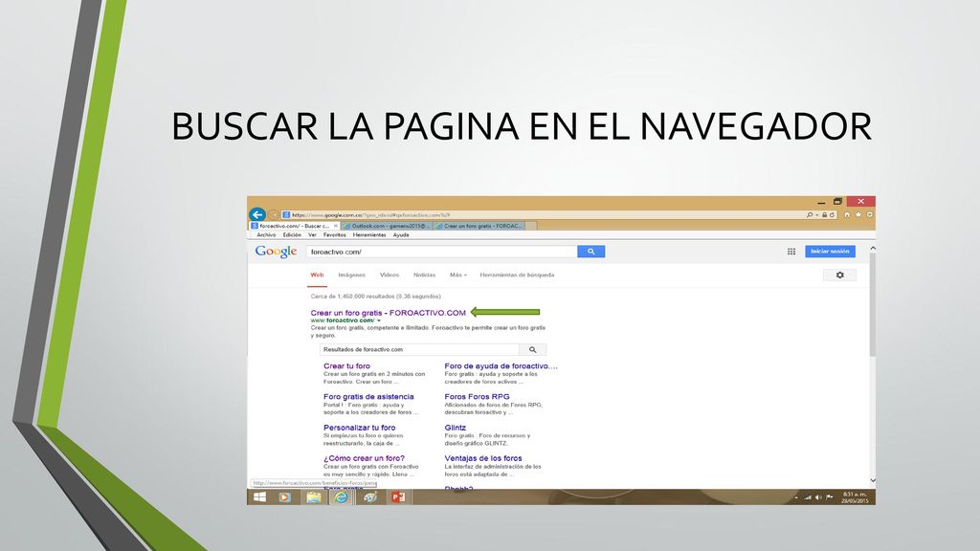Open the Favoritos menu
The image size is (980, 551).
334,235
